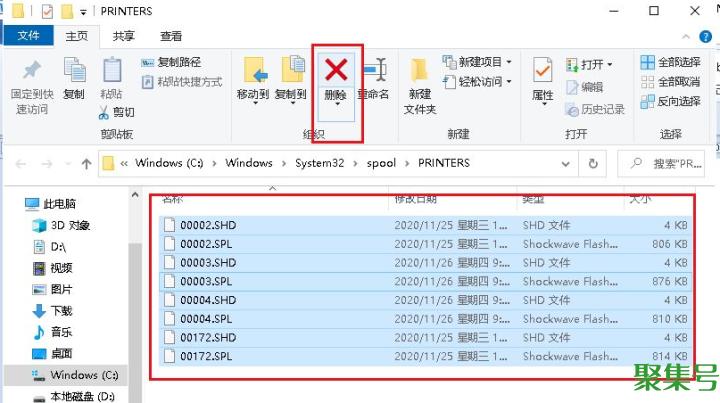Open the View ribbon tab
The image size is (720, 403).
click(171, 35)
